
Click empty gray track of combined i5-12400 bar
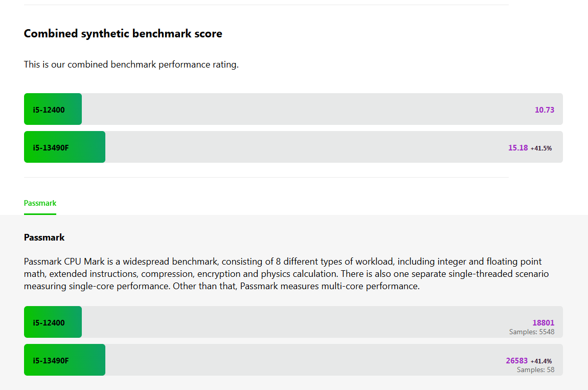[307, 110]
